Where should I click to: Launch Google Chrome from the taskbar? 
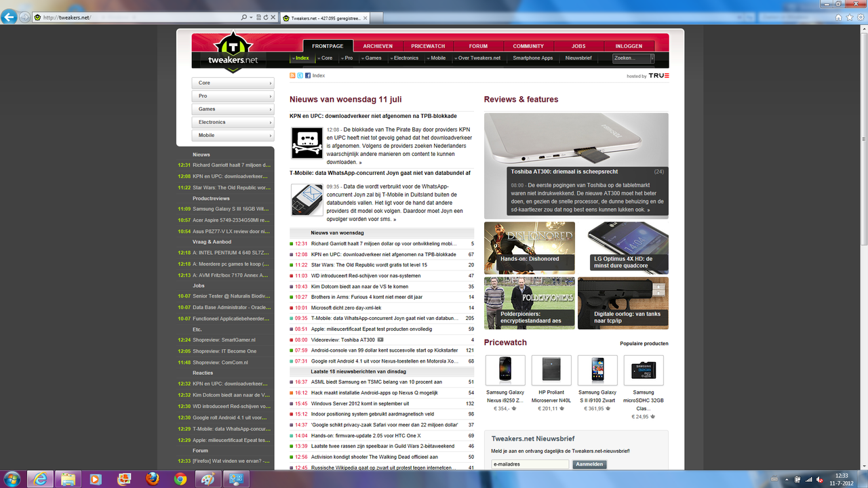180,479
